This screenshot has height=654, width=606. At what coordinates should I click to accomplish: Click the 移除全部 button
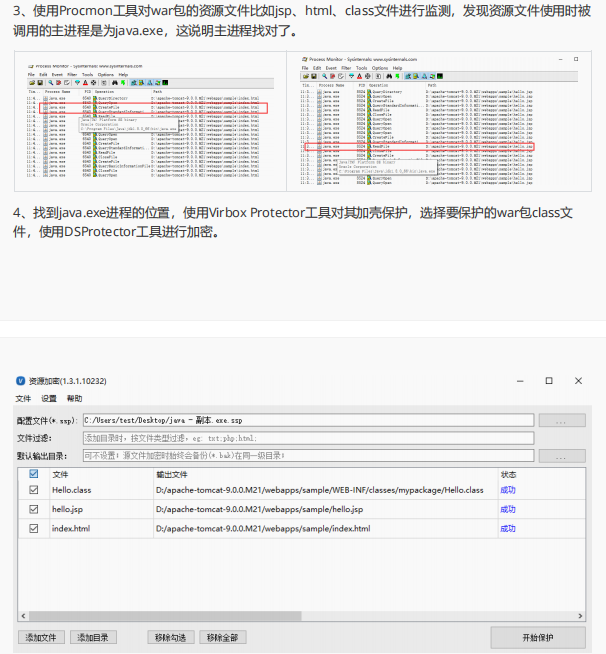pyautogui.click(x=223, y=637)
